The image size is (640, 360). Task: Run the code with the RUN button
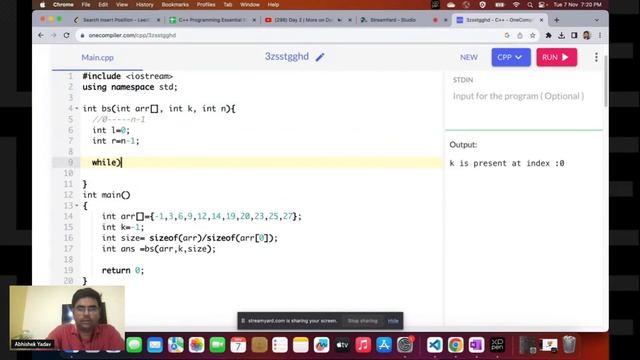pos(556,57)
